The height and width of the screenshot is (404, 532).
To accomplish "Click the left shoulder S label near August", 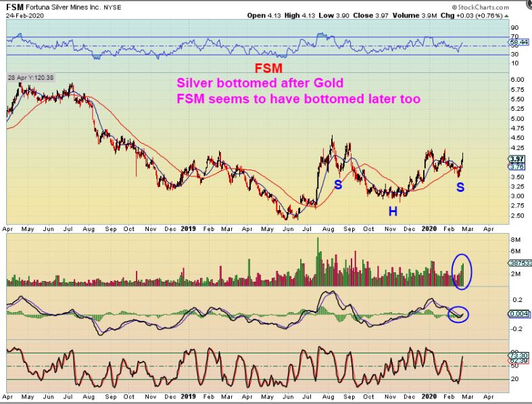I will (x=338, y=184).
